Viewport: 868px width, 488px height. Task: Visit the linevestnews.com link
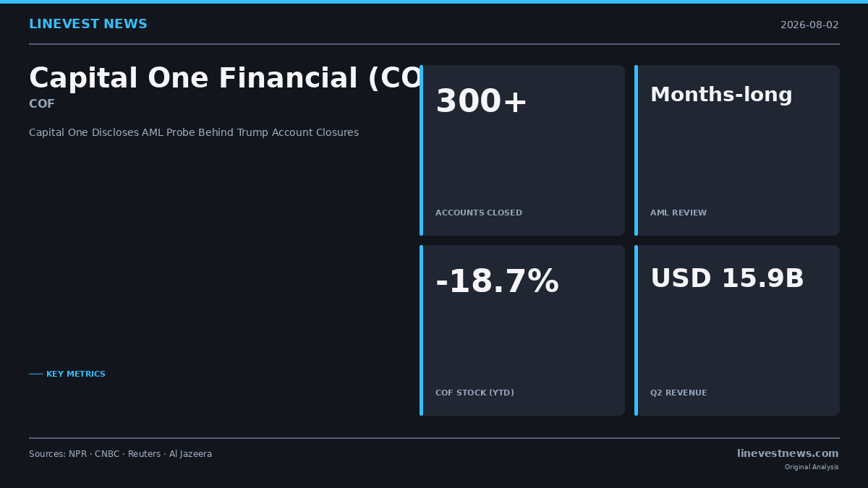click(788, 454)
